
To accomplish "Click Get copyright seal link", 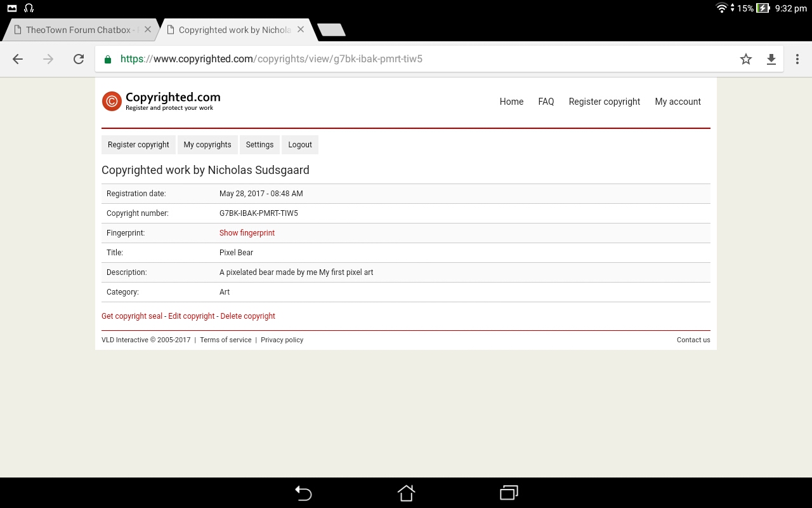I will pyautogui.click(x=132, y=316).
